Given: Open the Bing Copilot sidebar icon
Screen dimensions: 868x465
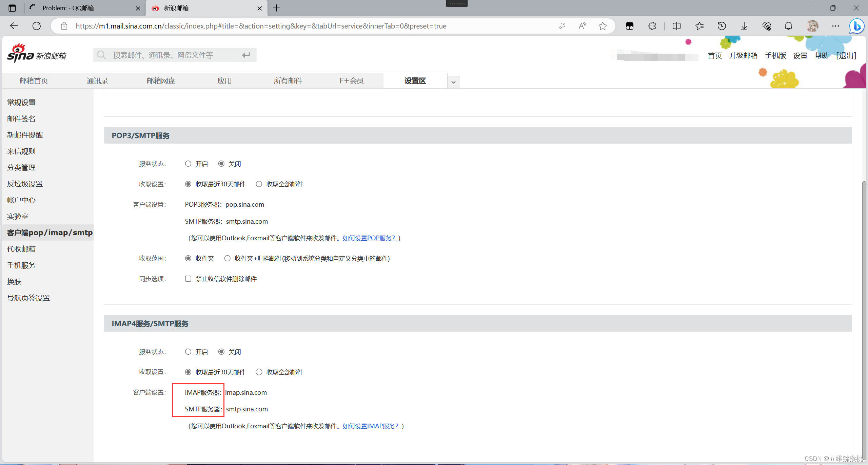Looking at the screenshot, I should (857, 26).
